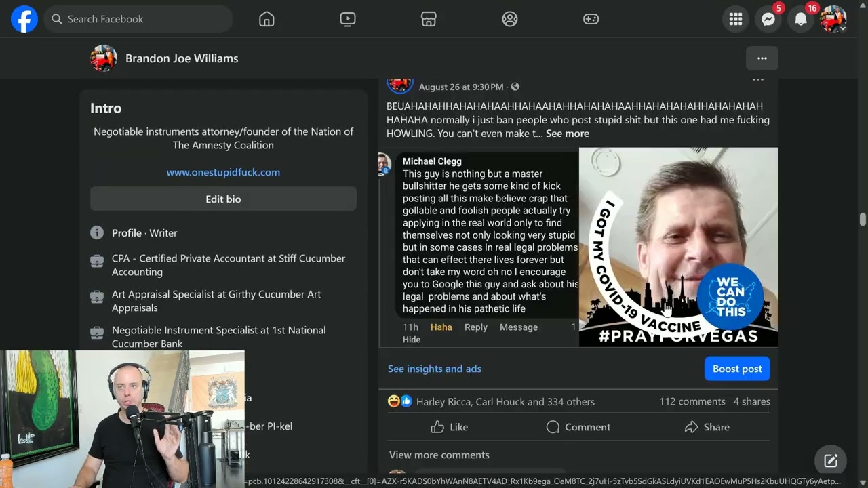Open the Groups tab icon

[510, 19]
